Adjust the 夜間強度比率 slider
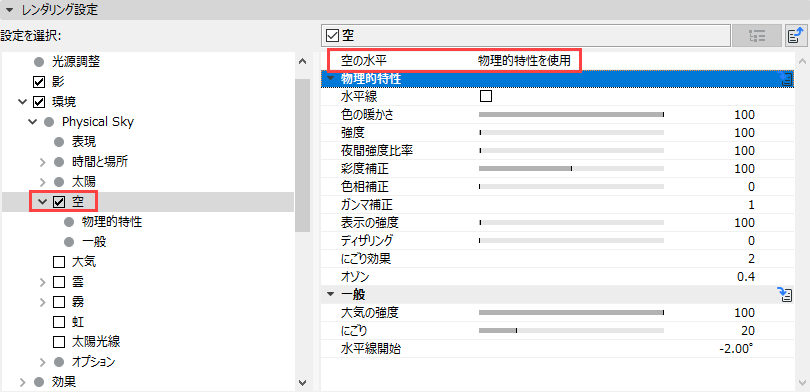 [571, 151]
